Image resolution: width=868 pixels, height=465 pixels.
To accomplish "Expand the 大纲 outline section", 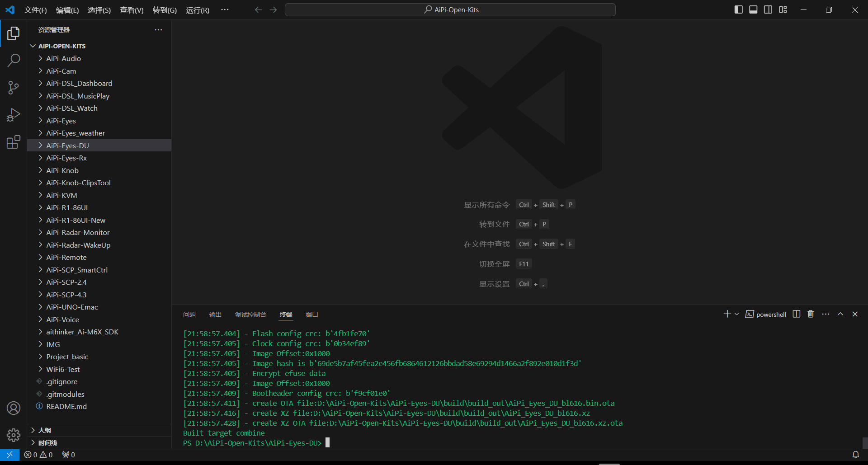I will coord(99,430).
